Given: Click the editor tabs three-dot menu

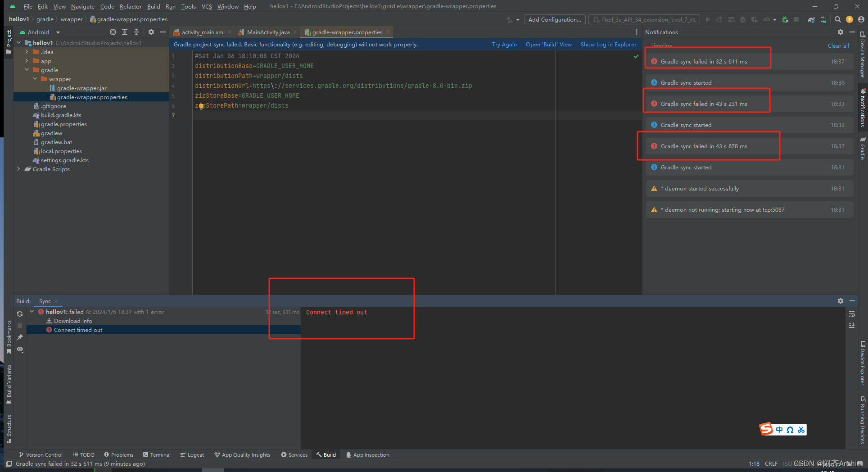Looking at the screenshot, I should (x=636, y=32).
